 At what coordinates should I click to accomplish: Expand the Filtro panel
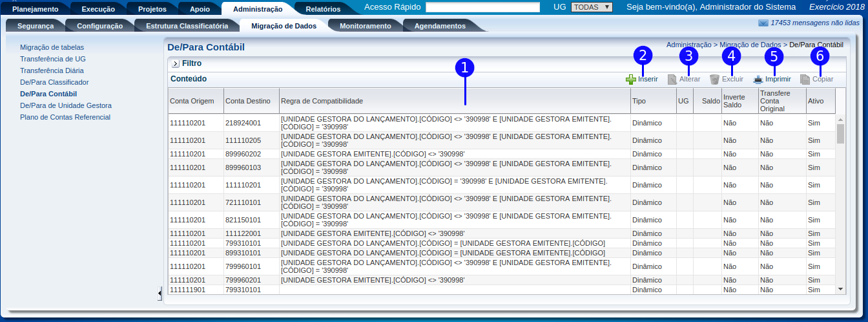[x=175, y=64]
